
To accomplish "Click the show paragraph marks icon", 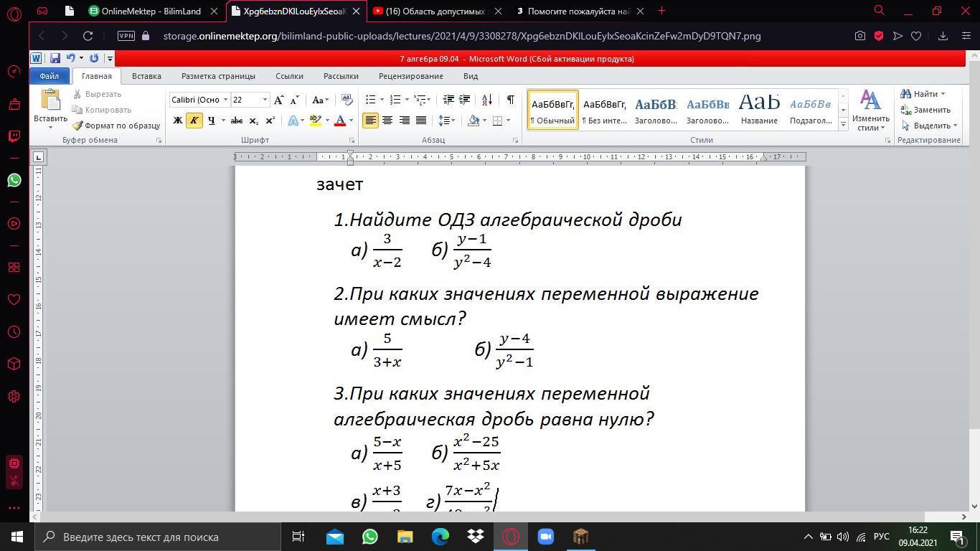I will tap(510, 100).
